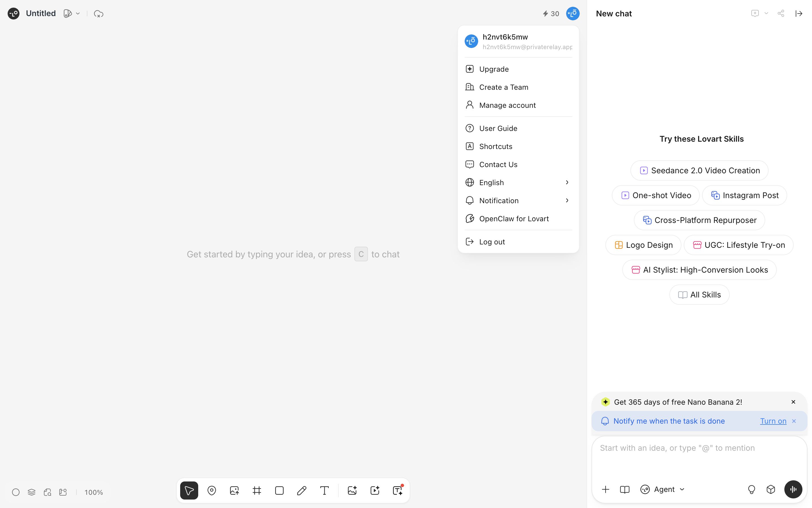Select Contact Us in the menu
The image size is (812, 508).
pyautogui.click(x=518, y=164)
